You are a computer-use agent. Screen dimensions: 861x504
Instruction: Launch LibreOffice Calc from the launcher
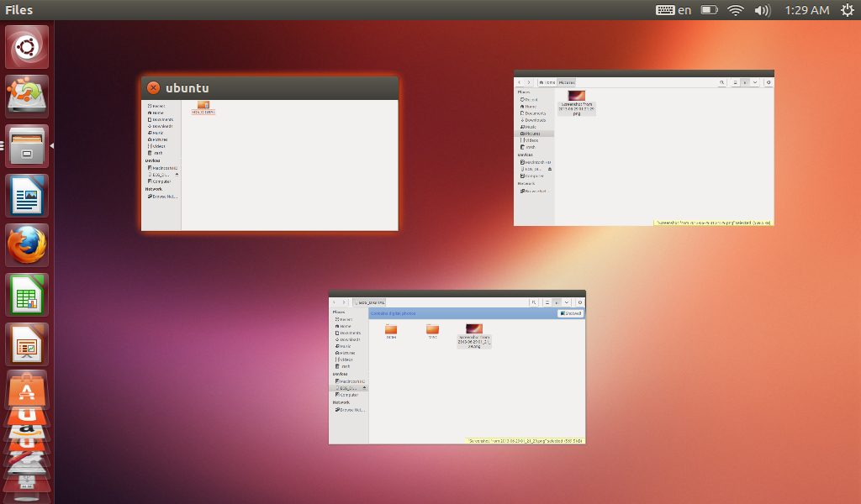(28, 295)
